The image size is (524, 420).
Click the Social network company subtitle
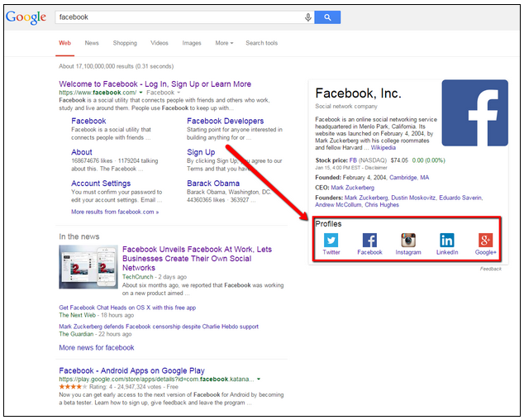pos(346,107)
